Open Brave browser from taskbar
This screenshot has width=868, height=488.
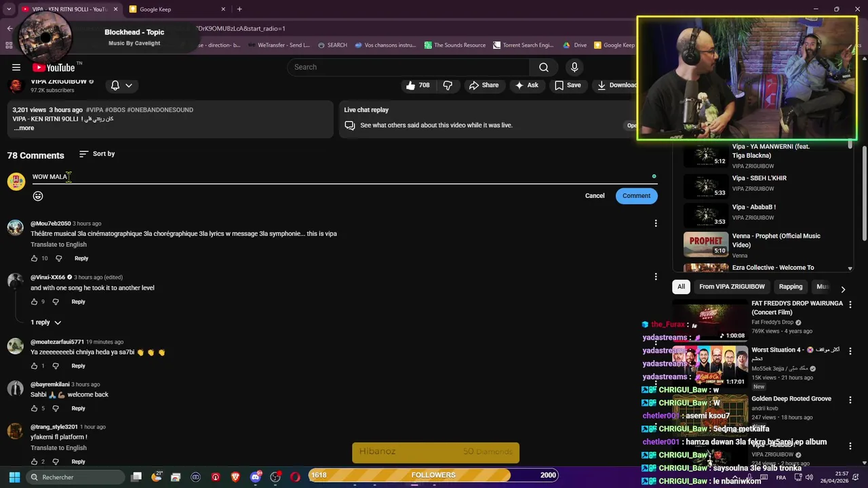coord(235,477)
